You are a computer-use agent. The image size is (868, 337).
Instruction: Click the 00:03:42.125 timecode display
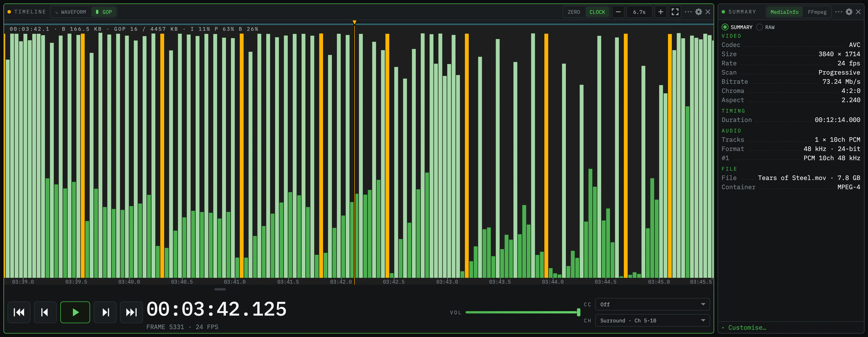tap(217, 310)
